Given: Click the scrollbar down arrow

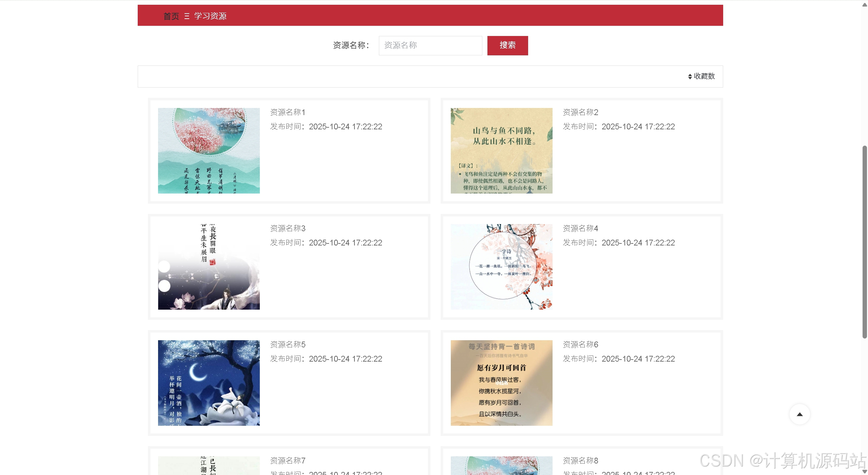Looking at the screenshot, I should click(865, 471).
